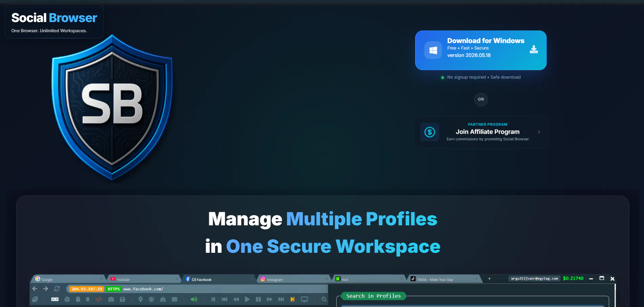Open the stacked windows icon in toolbar
This screenshot has width=644, height=307.
click(35, 299)
